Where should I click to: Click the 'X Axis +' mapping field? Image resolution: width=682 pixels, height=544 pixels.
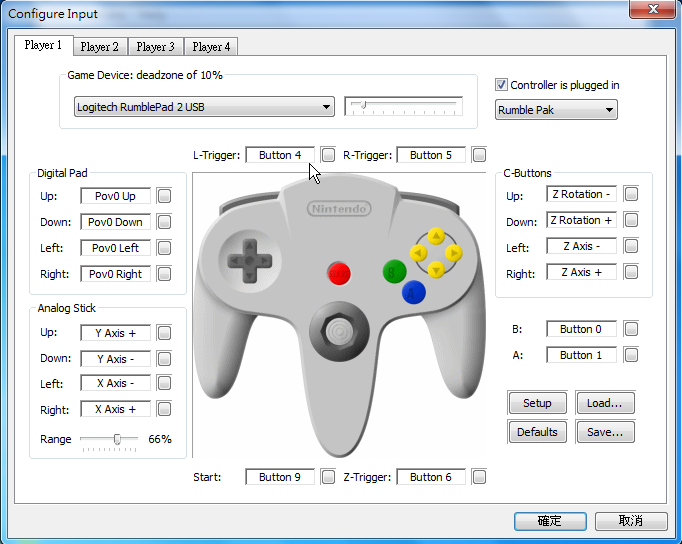115,409
